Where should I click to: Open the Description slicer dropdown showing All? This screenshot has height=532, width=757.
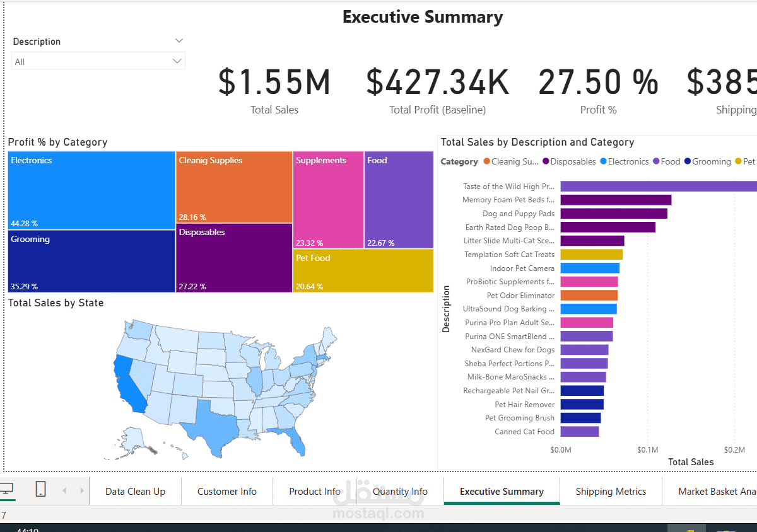point(98,61)
